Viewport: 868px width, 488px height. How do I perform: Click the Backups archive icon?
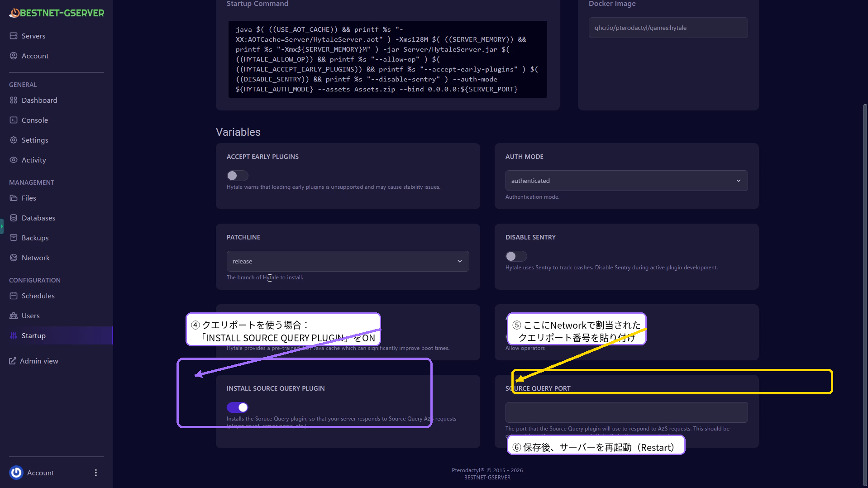(x=14, y=238)
